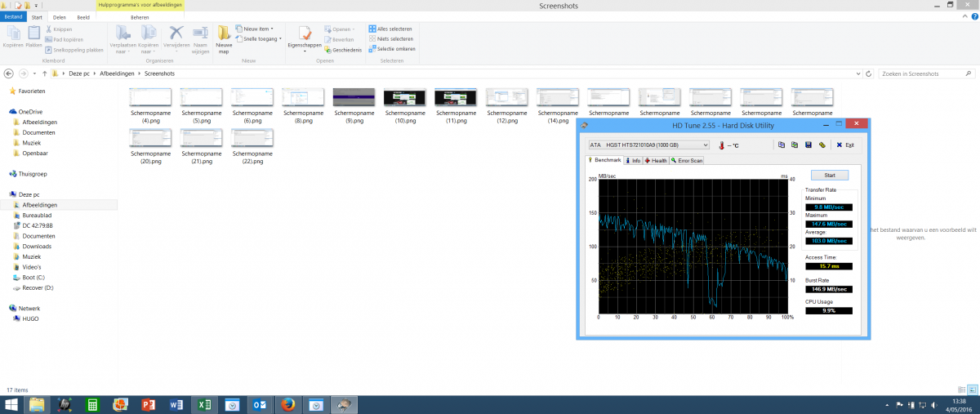Click the HD Tune save screenshot icon
Image resolution: width=980 pixels, height=414 pixels.
tap(808, 145)
